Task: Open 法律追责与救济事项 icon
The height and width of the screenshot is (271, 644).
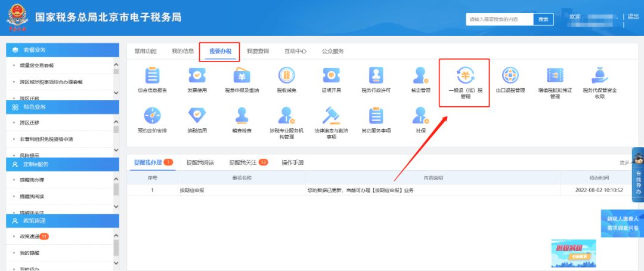Action: point(331,116)
